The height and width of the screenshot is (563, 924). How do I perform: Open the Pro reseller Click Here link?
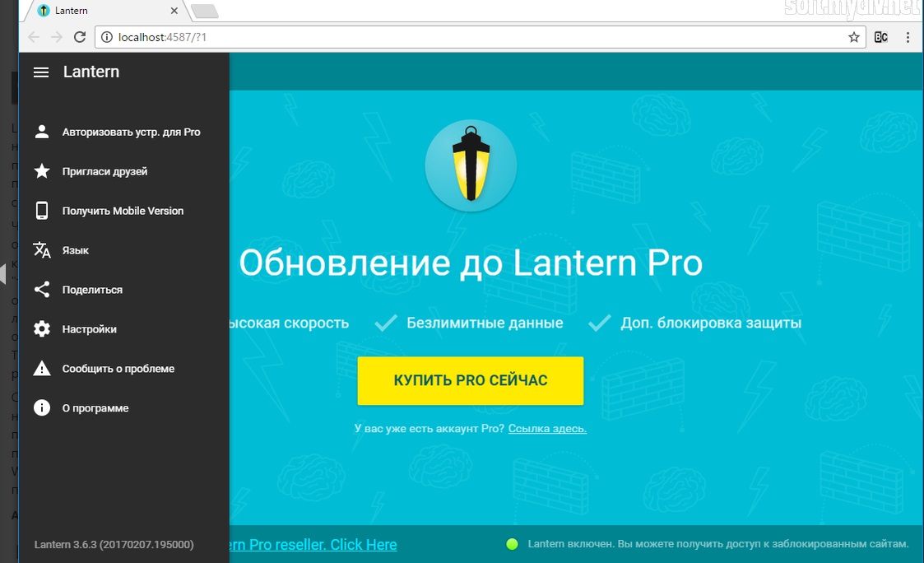tap(313, 545)
